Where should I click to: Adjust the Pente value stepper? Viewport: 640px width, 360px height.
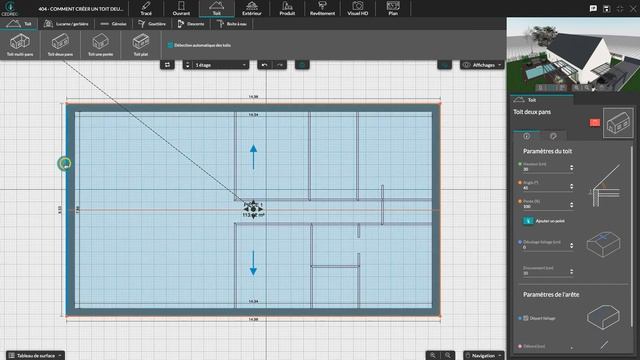tap(571, 205)
